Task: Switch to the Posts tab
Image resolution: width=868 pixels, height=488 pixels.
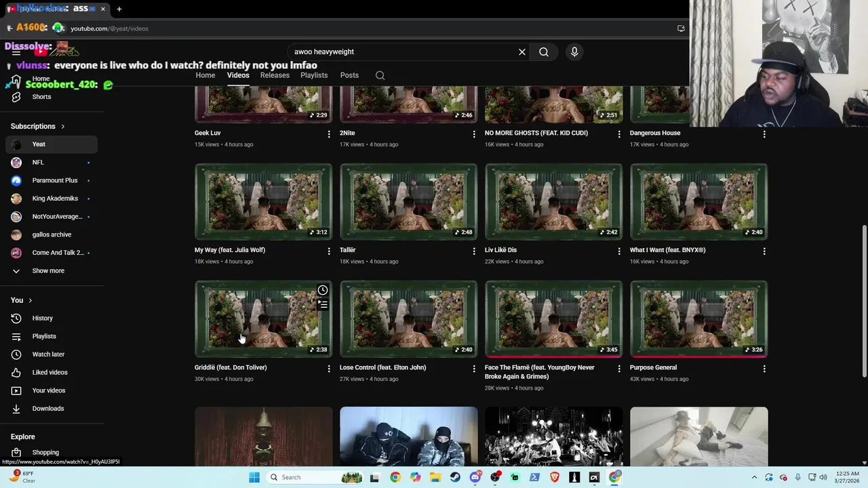Action: click(x=349, y=75)
